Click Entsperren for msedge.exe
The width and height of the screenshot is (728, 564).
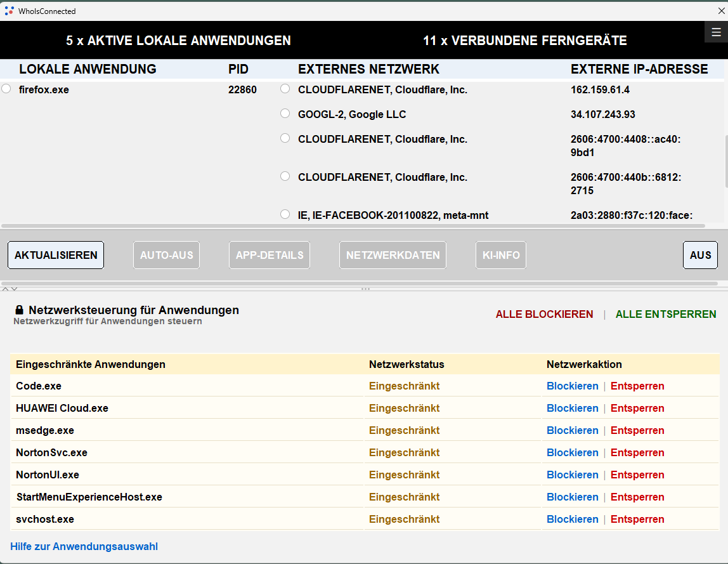click(x=637, y=431)
